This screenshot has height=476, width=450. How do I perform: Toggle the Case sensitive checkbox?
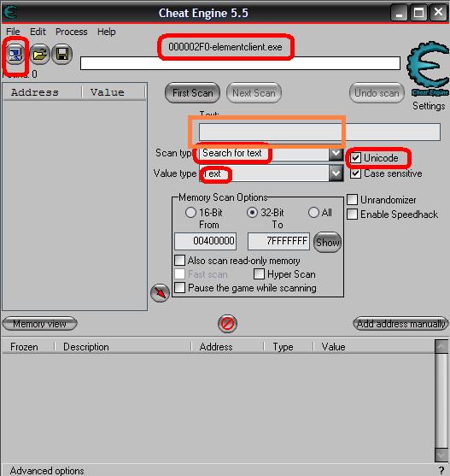355,173
